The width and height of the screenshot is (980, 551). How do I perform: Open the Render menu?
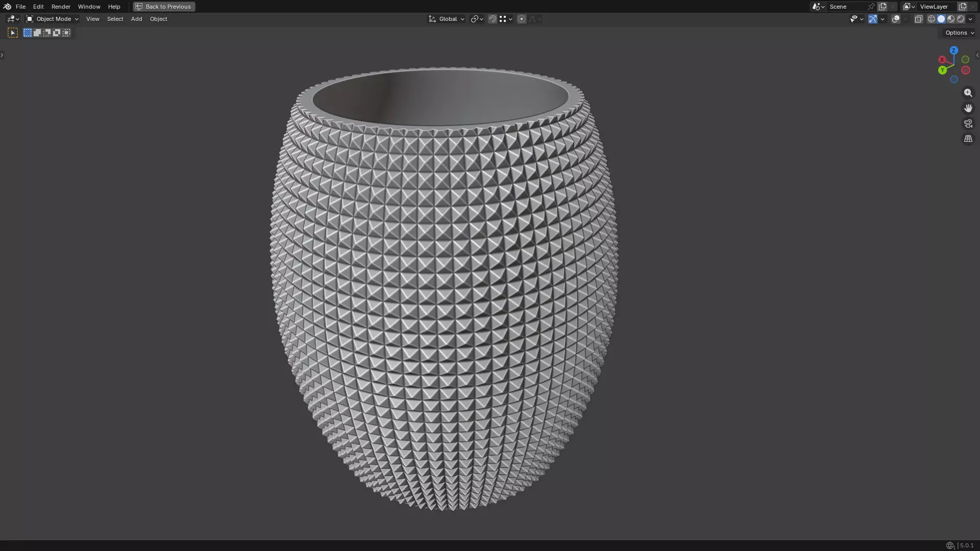click(61, 7)
